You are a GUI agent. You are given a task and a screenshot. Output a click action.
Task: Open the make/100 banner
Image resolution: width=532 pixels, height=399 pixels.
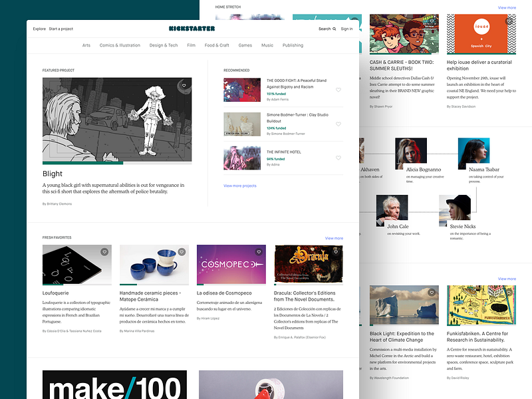[114, 385]
